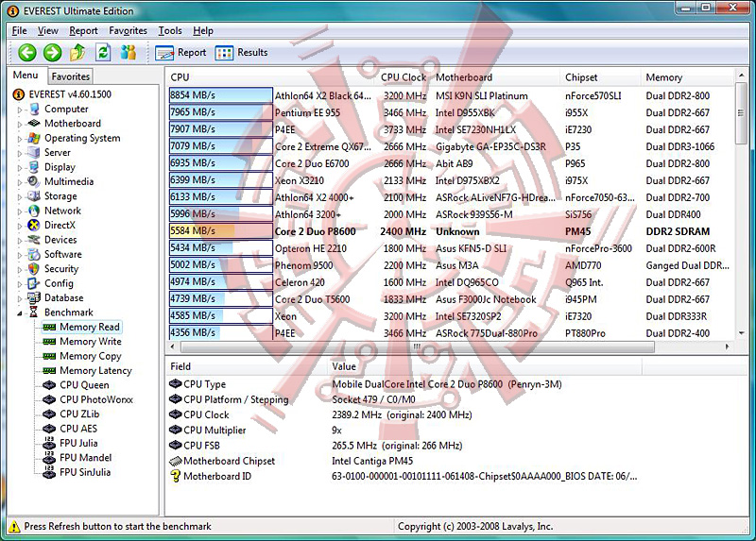This screenshot has width=756, height=541.
Task: Open the Tools menu
Action: (x=170, y=31)
